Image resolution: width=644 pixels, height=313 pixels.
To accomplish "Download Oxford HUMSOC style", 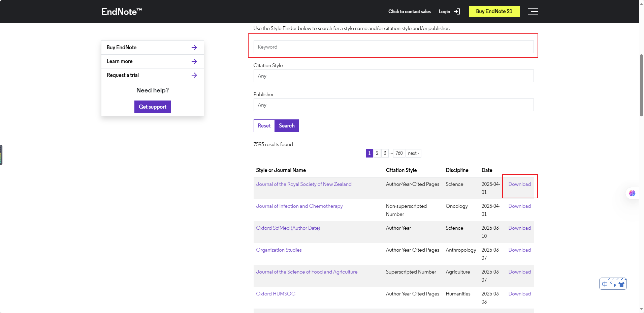I will 520,294.
